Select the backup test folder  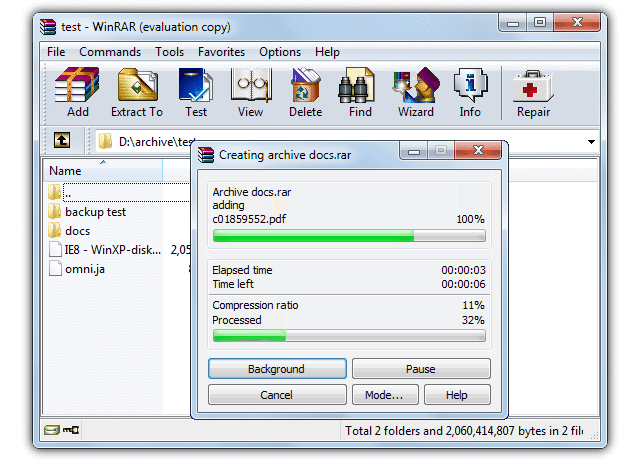[96, 212]
